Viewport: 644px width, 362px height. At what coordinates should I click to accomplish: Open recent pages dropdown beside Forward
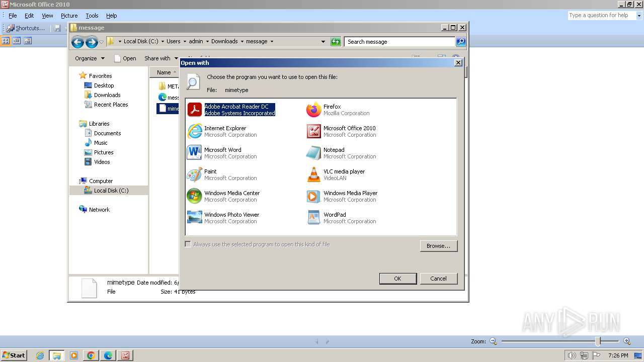[x=102, y=42]
